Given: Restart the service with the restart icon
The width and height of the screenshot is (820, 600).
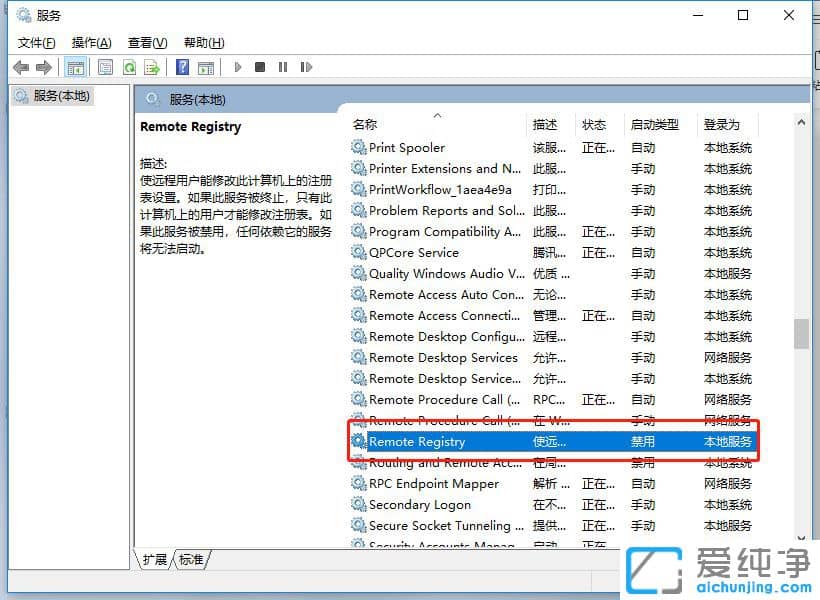Looking at the screenshot, I should [306, 67].
